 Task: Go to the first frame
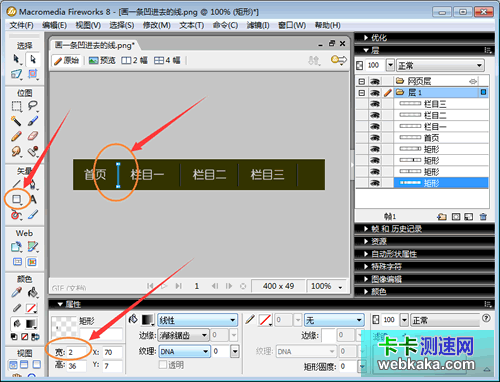pyautogui.click(x=150, y=286)
